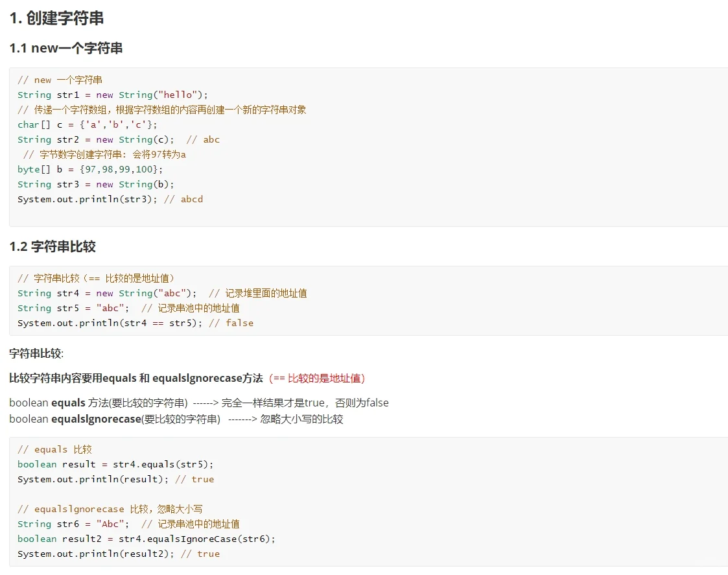Viewport: 728px width, 575px height.
Task: Click the str4.equalsIgnoreCase(str6) code line
Action: click(x=149, y=538)
